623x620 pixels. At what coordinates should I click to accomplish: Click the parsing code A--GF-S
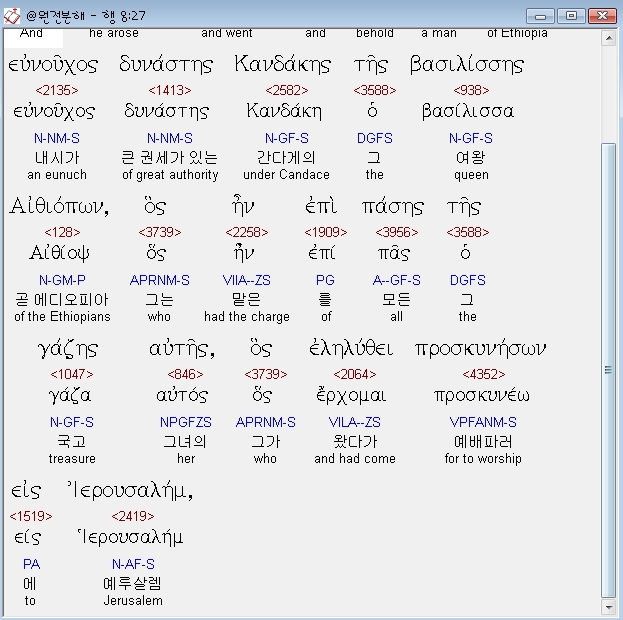(x=397, y=280)
